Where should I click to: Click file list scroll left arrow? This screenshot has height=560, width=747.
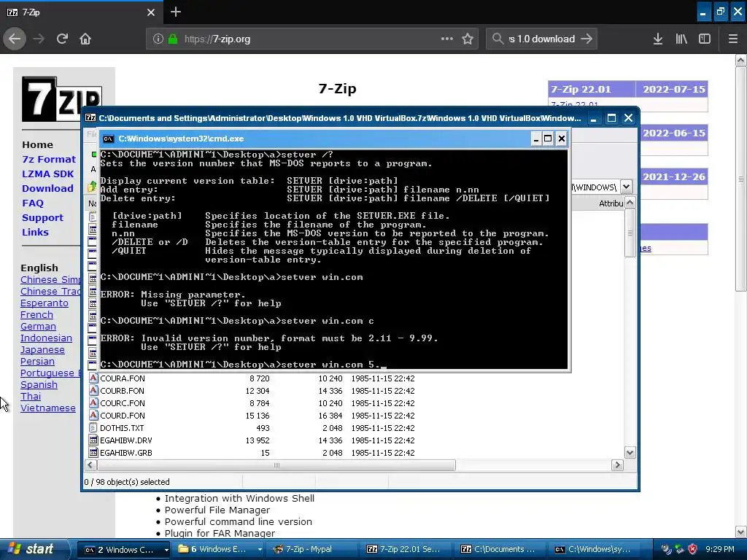coord(90,465)
